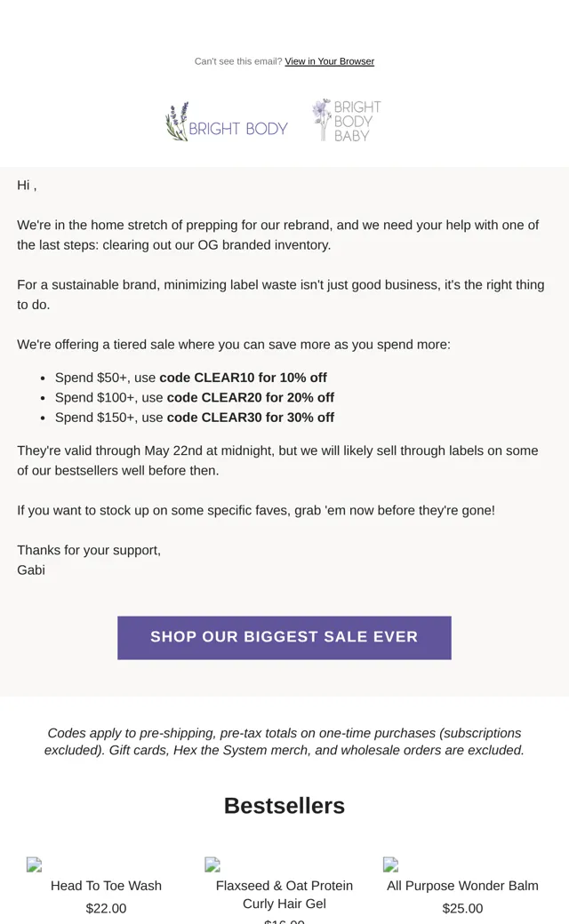Open the Head To Toe Wash product title
This screenshot has height=924, width=569.
tap(106, 886)
